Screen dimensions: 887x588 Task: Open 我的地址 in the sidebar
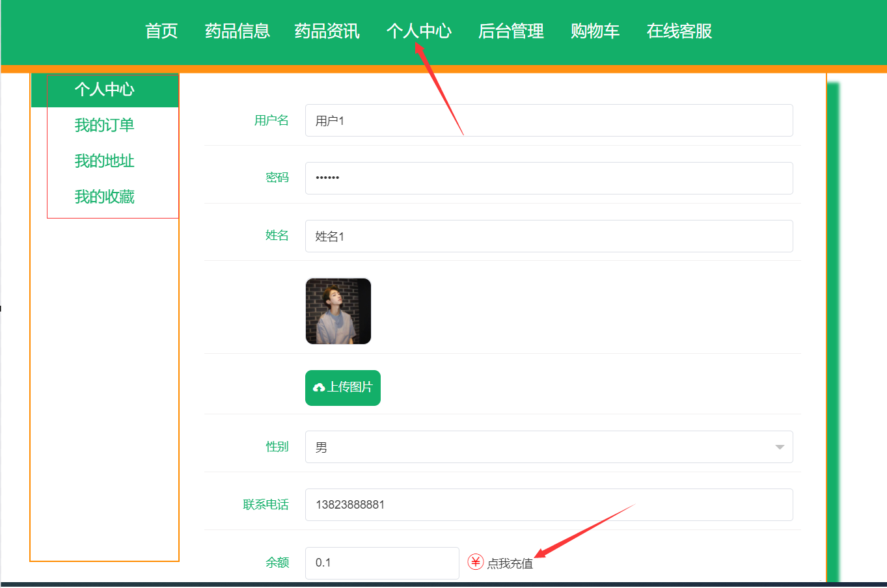(105, 161)
